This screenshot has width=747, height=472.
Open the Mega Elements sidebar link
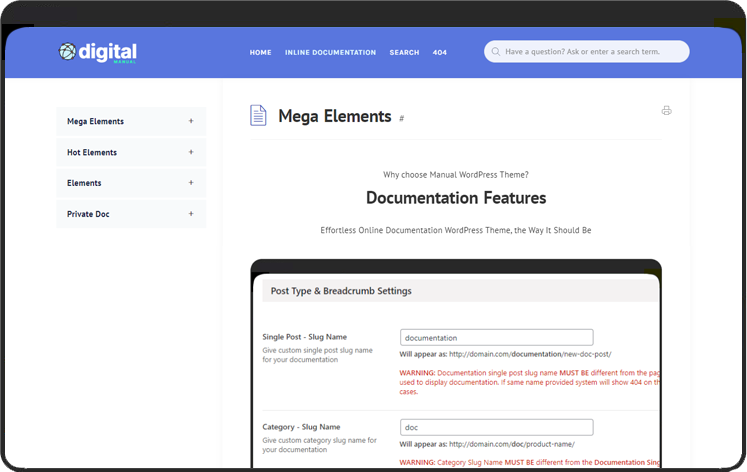click(x=96, y=121)
